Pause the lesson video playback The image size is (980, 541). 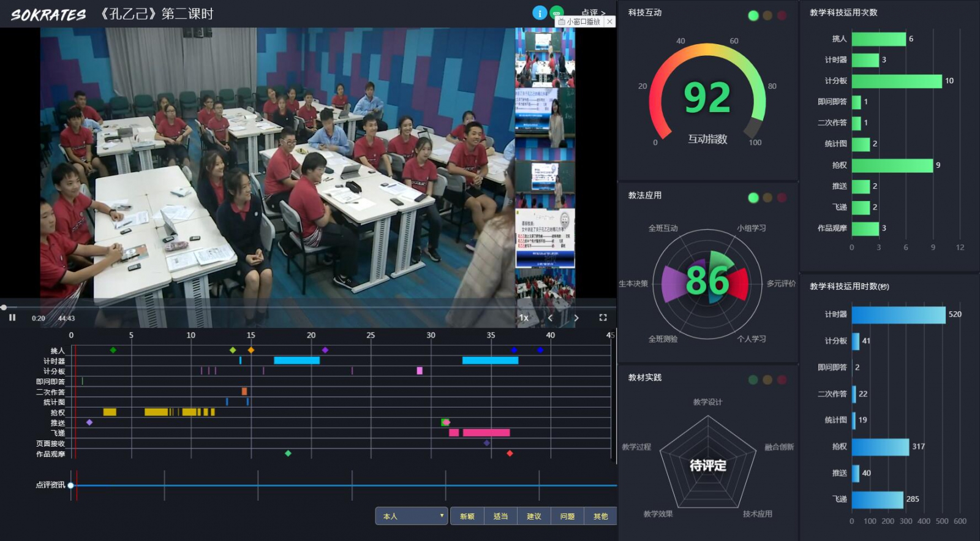point(12,317)
